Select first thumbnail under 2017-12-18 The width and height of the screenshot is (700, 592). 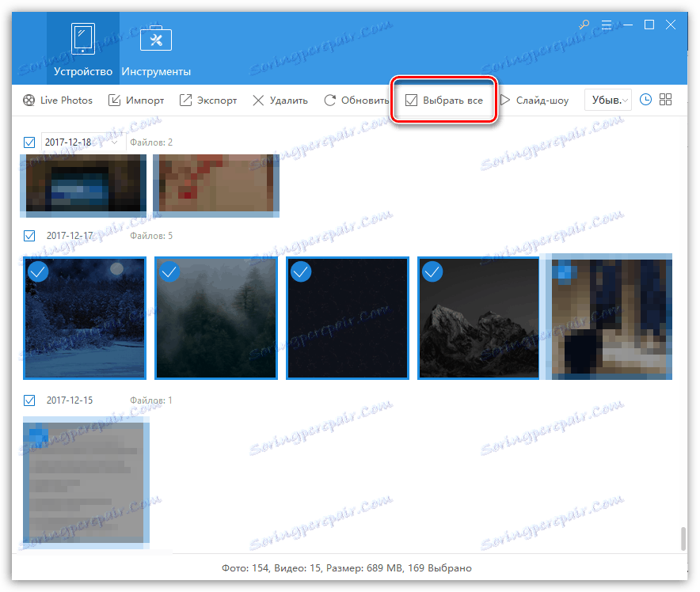pyautogui.click(x=83, y=185)
